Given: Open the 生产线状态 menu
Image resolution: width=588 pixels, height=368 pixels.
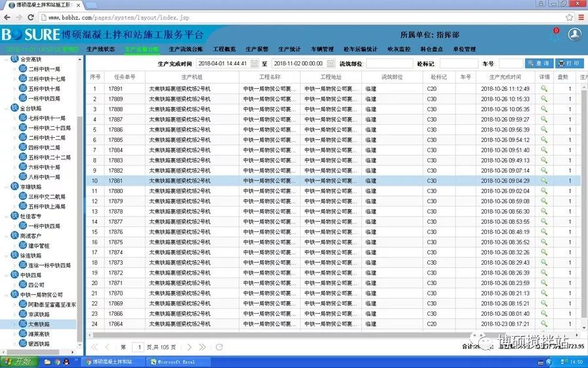Looking at the screenshot, I should pyautogui.click(x=101, y=49).
